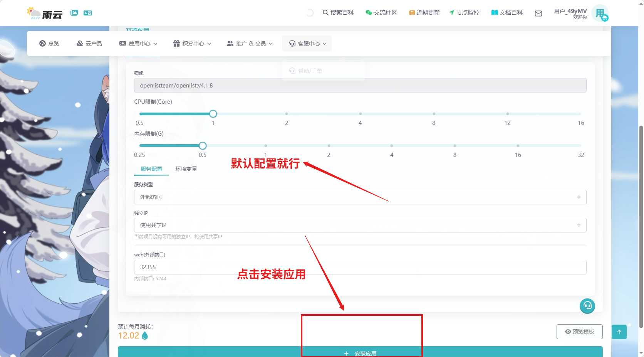The height and width of the screenshot is (357, 644).
Task: Open 搜索百科 search
Action: pyautogui.click(x=338, y=13)
